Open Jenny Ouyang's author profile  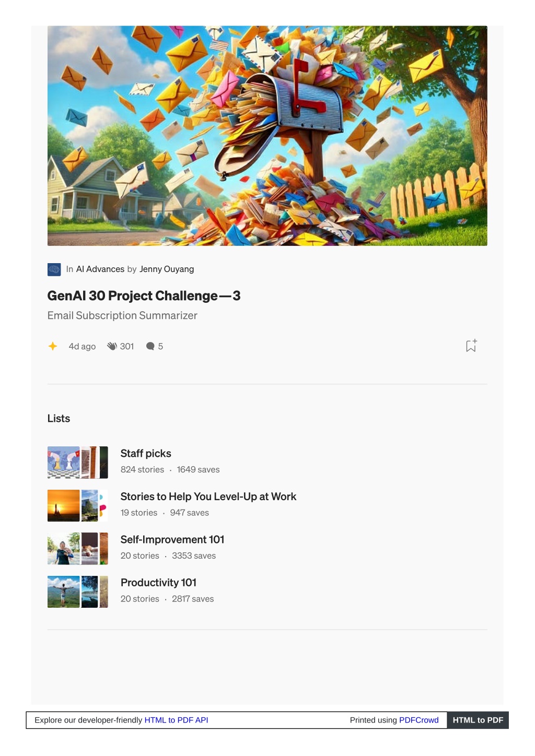pos(167,269)
